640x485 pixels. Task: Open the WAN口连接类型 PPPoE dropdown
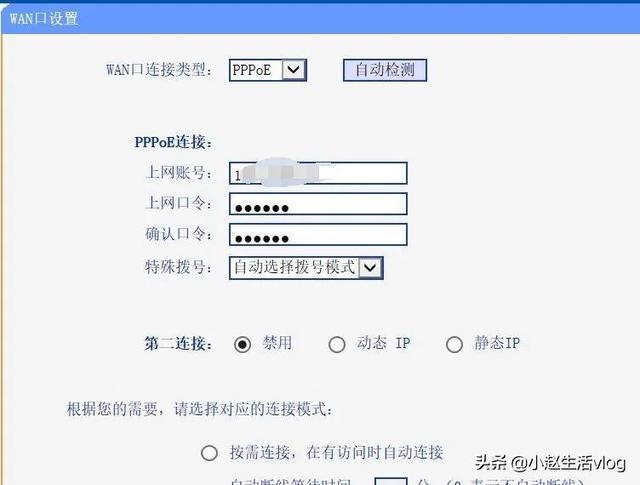point(268,70)
